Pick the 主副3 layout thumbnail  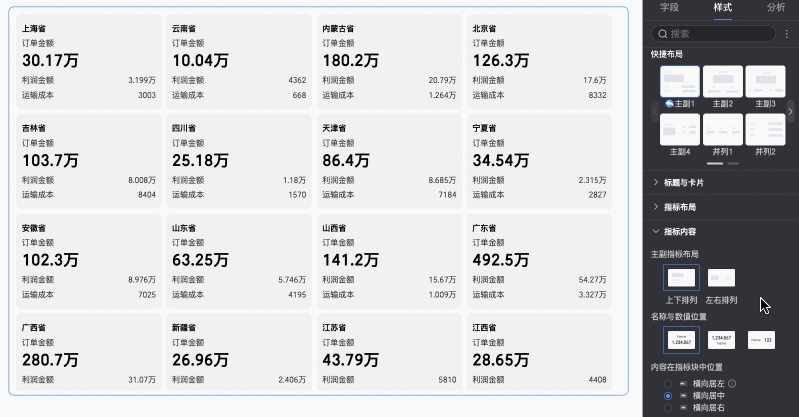tap(765, 82)
